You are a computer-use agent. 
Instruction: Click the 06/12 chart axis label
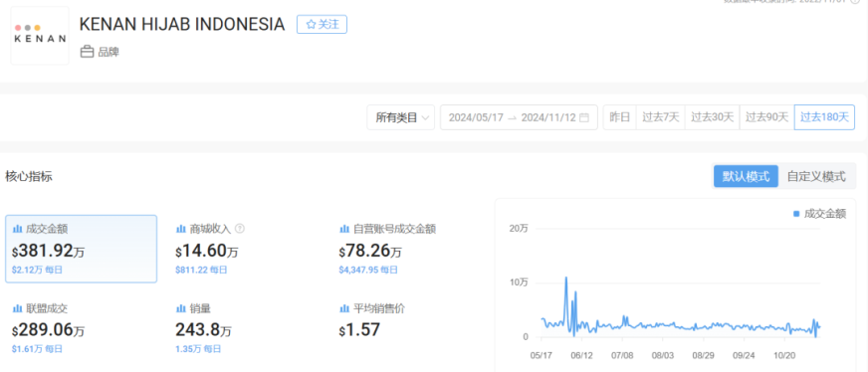[x=581, y=355]
